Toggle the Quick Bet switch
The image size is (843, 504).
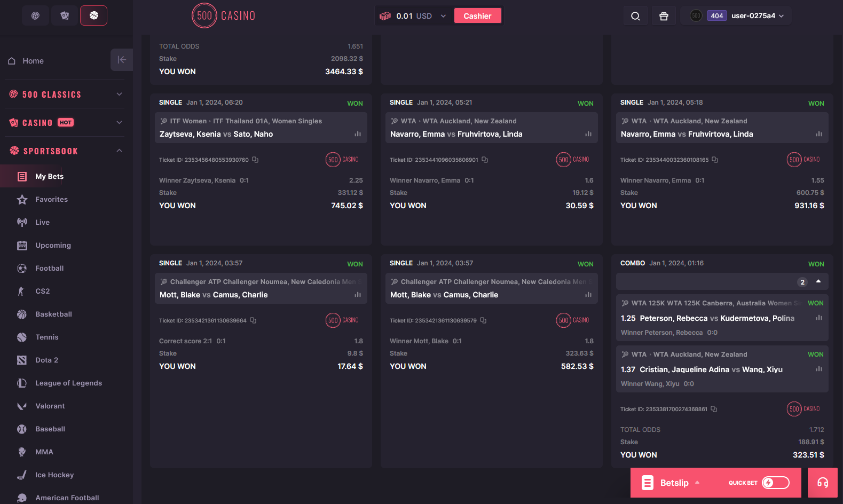(x=776, y=483)
